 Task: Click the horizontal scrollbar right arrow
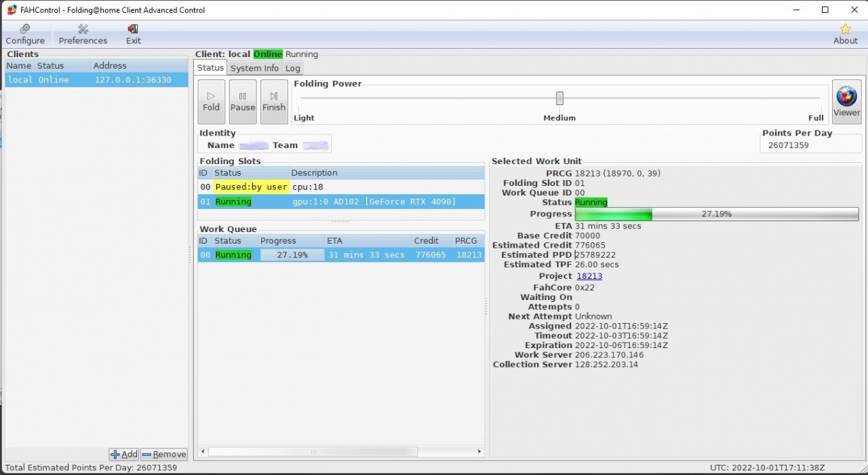click(479, 451)
